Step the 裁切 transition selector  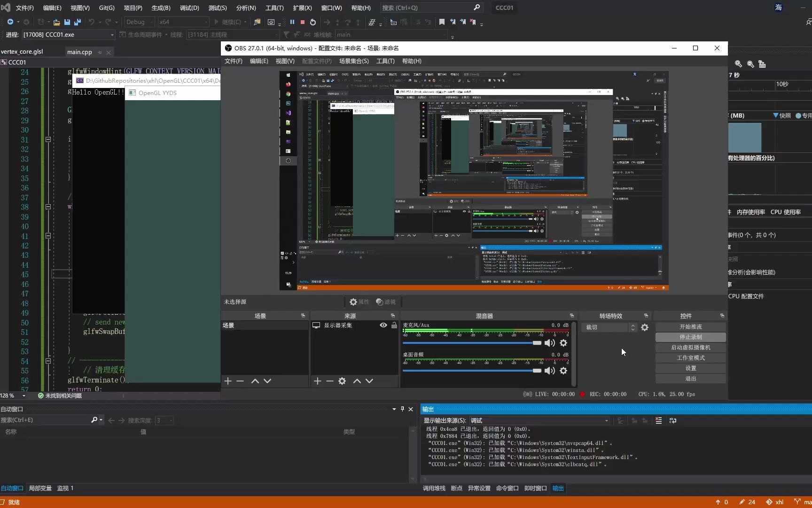pyautogui.click(x=633, y=327)
